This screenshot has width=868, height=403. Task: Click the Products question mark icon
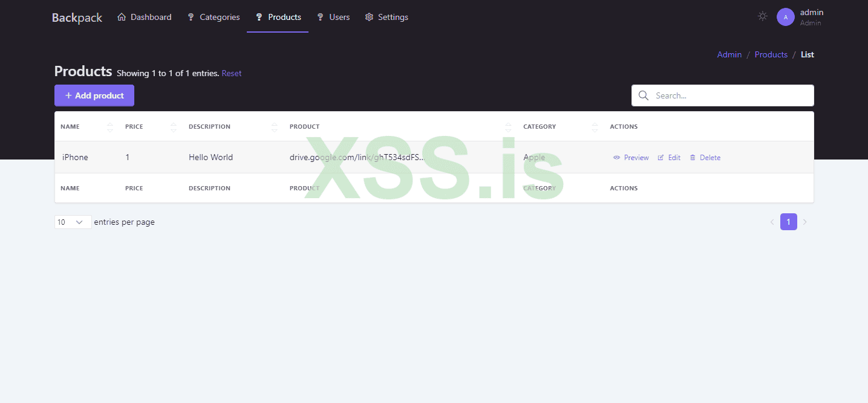point(259,17)
